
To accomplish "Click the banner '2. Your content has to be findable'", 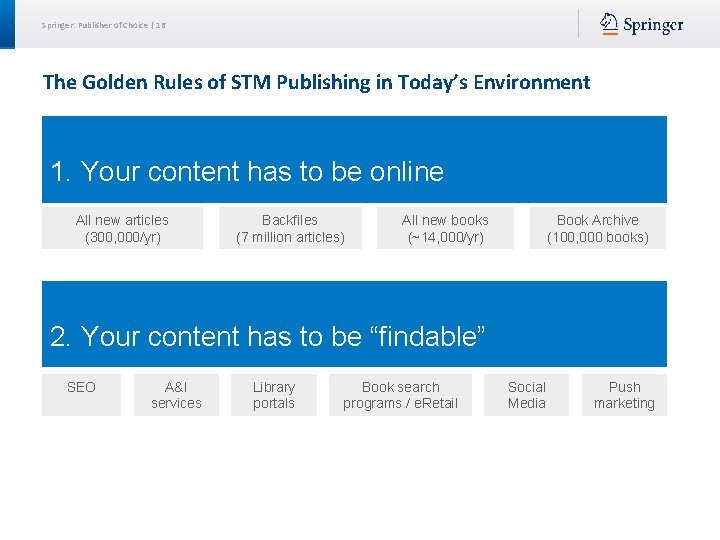I will tap(354, 324).
